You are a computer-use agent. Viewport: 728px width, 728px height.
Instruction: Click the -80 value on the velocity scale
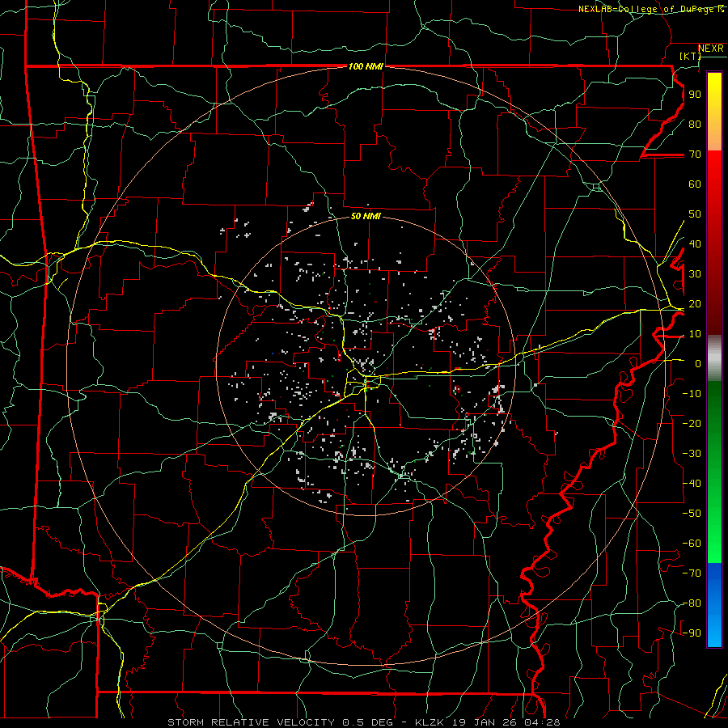coord(692,603)
